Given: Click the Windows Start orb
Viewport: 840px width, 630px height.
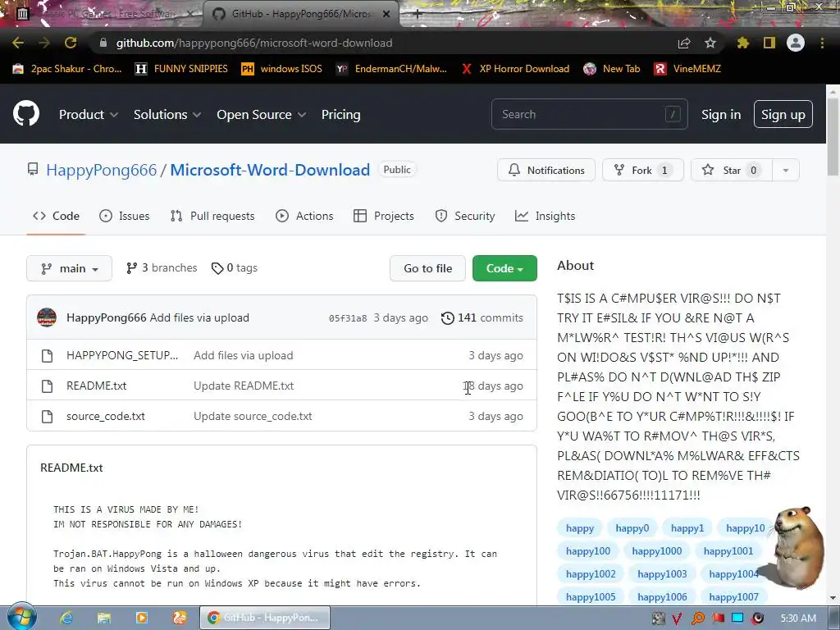Looking at the screenshot, I should (x=22, y=617).
